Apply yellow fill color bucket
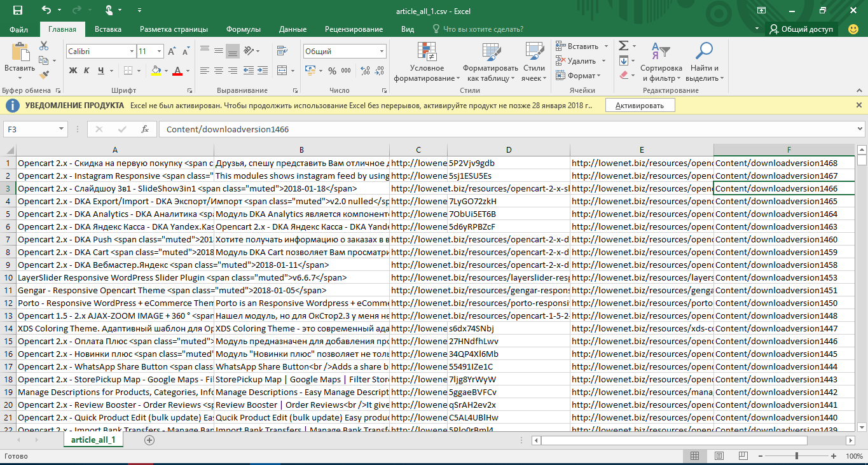This screenshot has width=868, height=465. click(156, 70)
